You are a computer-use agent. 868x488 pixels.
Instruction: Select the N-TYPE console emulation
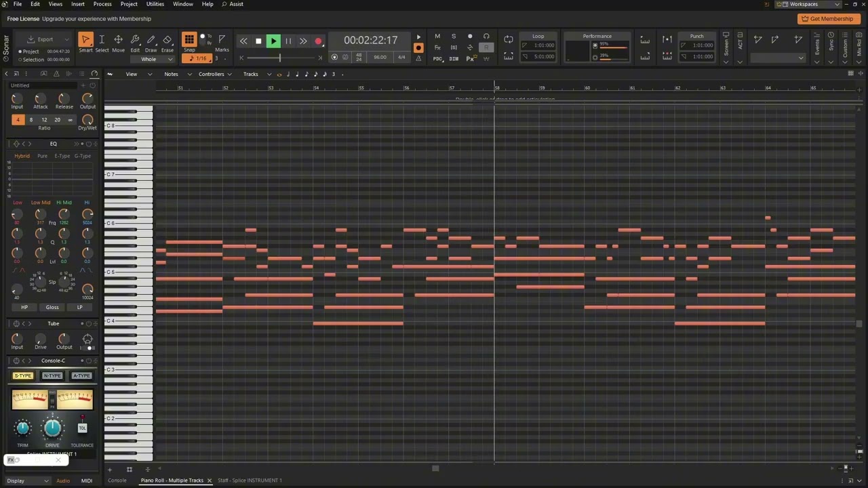52,375
